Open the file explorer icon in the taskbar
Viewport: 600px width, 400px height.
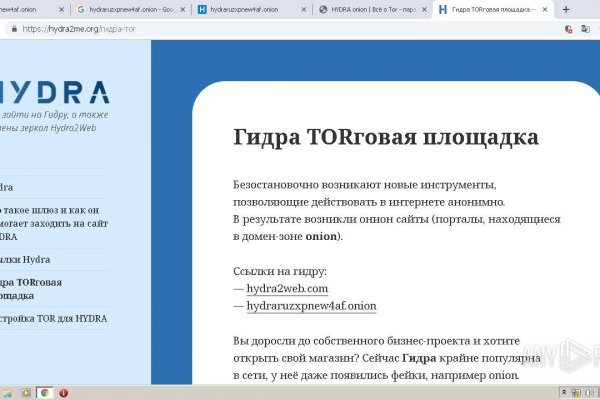(x=9, y=392)
